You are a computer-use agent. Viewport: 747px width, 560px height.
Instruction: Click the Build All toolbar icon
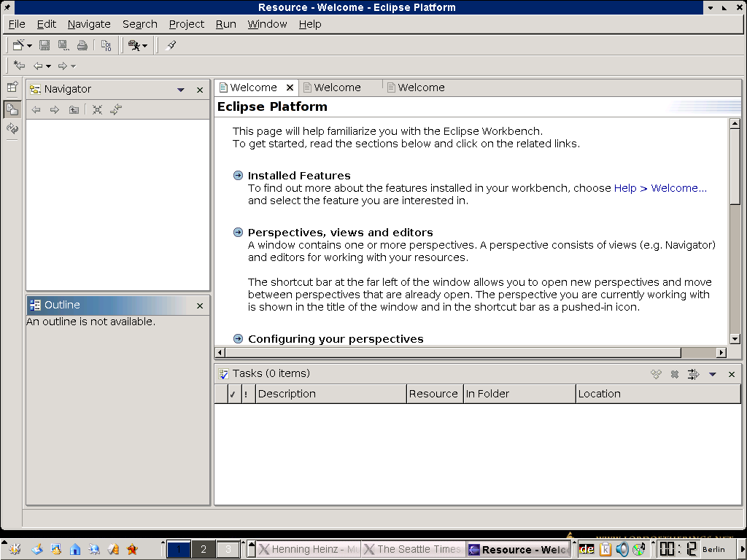107,45
